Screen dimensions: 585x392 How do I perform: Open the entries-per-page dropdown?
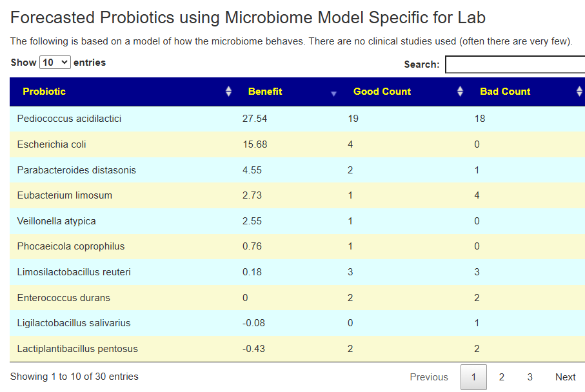pyautogui.click(x=55, y=63)
